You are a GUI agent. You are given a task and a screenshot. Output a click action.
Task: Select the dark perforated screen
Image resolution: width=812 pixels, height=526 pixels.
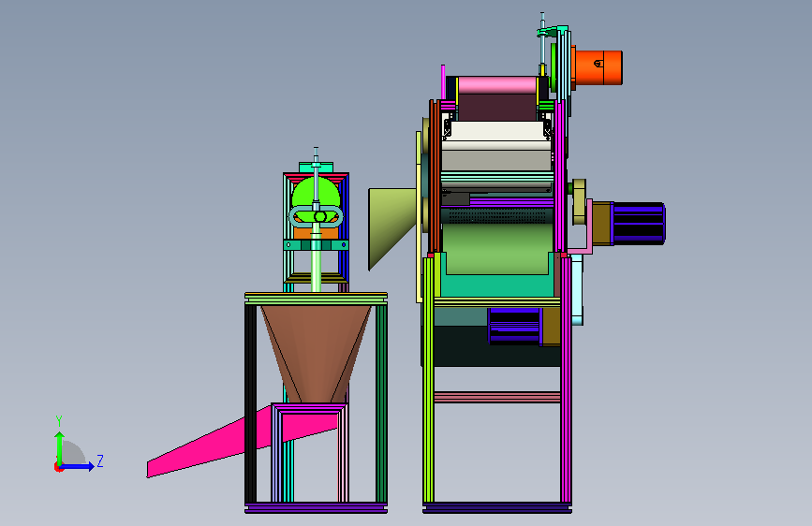coord(497,216)
